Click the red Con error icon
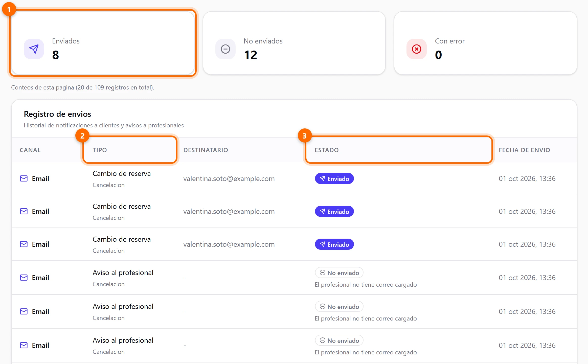 coord(417,49)
